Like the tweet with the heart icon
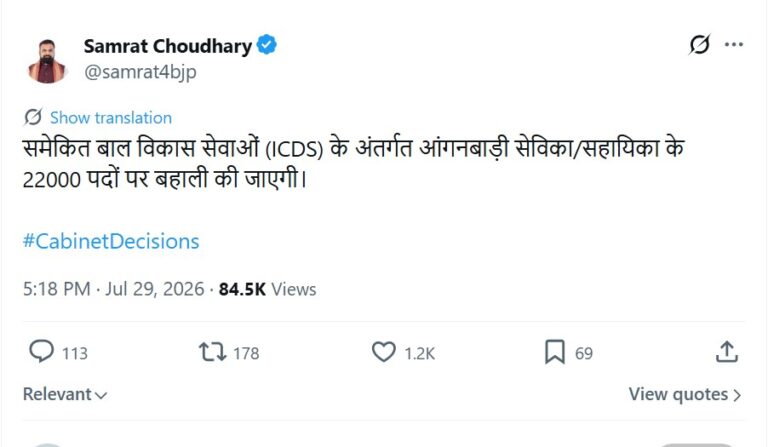The height and width of the screenshot is (447, 768). [x=384, y=352]
